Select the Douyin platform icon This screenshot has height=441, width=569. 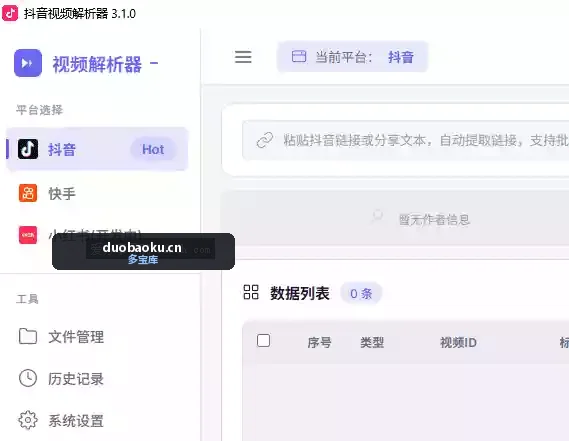click(x=28, y=149)
